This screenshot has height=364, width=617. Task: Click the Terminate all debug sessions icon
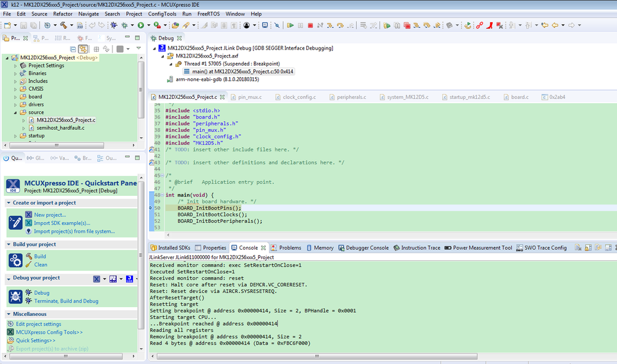click(x=407, y=25)
